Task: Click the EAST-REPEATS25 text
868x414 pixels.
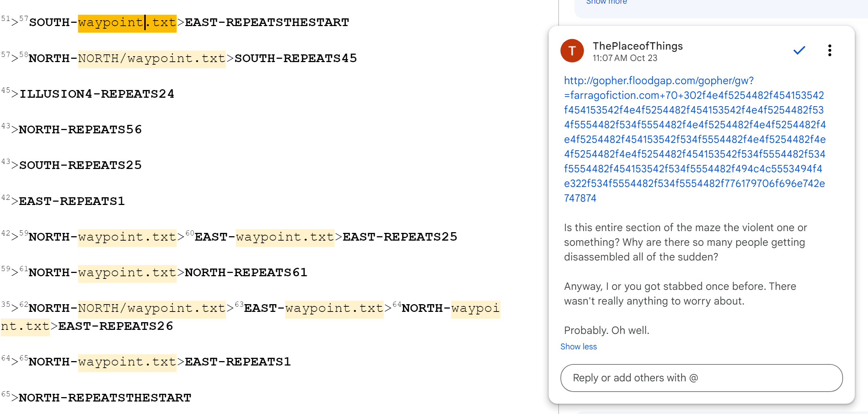Action: tap(400, 237)
